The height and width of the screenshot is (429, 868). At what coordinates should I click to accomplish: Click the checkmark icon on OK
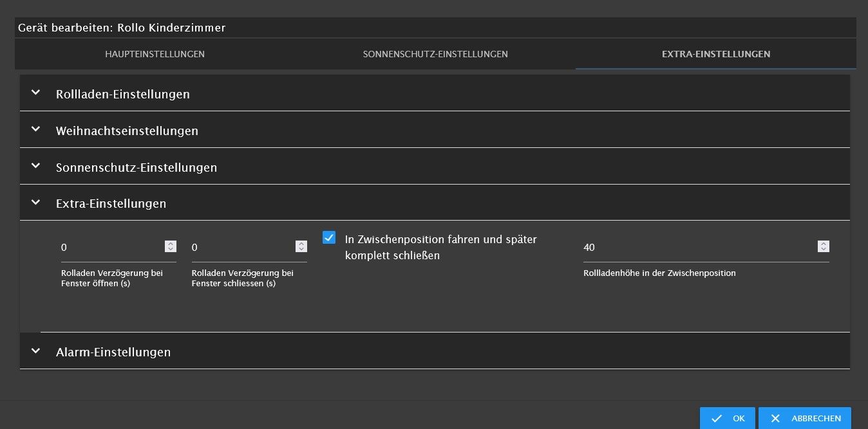pyautogui.click(x=717, y=419)
